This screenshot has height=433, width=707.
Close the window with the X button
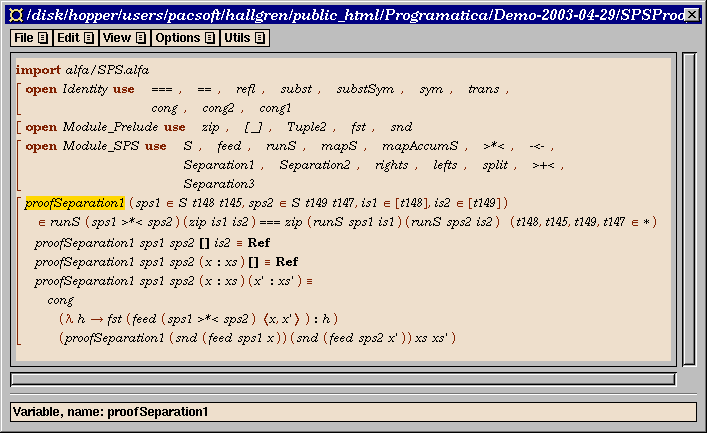[691, 14]
